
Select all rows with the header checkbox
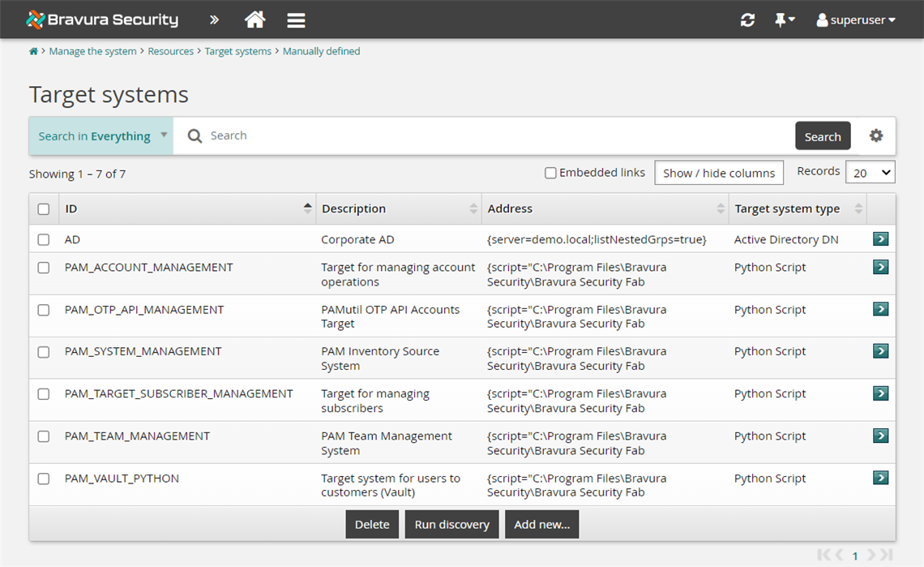click(x=43, y=208)
